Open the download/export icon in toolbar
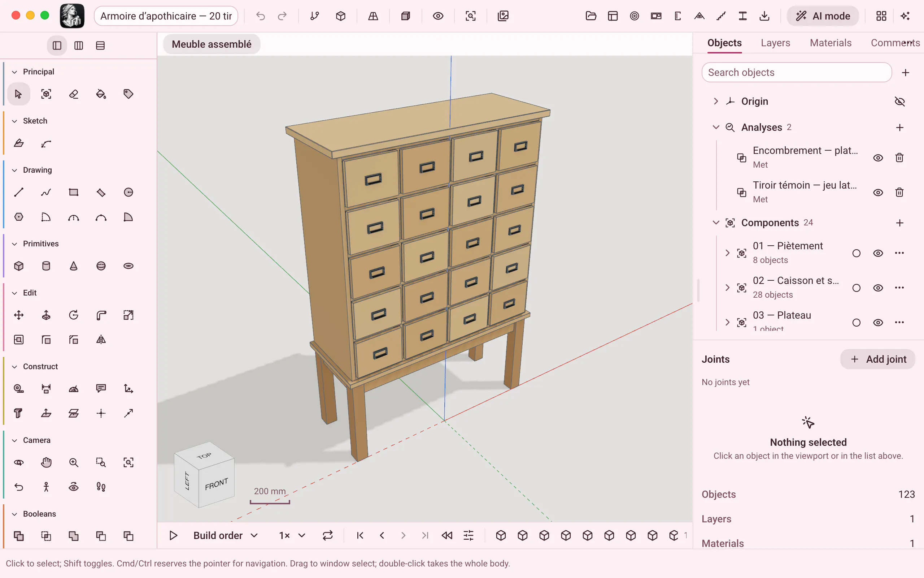The height and width of the screenshot is (578, 924). [764, 16]
